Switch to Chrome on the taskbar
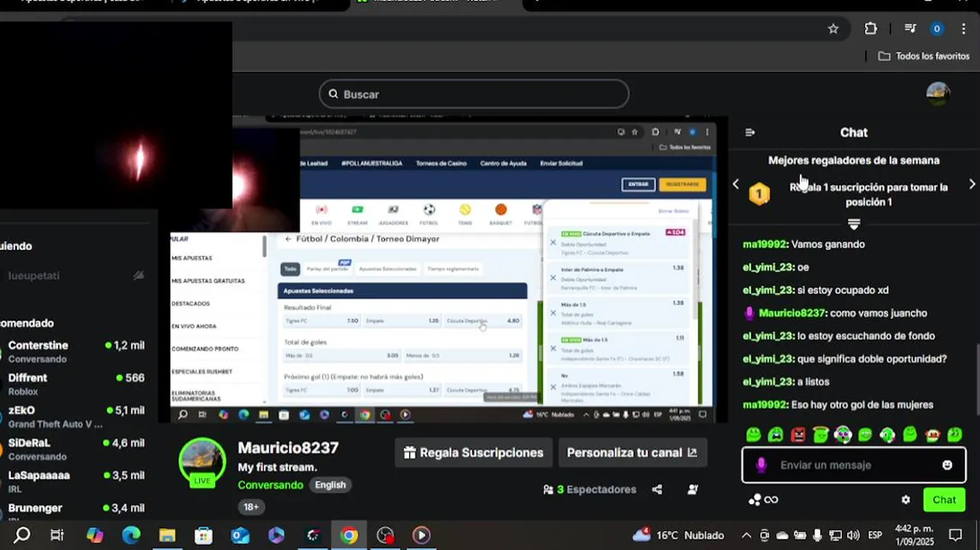The height and width of the screenshot is (550, 980). pos(349,535)
